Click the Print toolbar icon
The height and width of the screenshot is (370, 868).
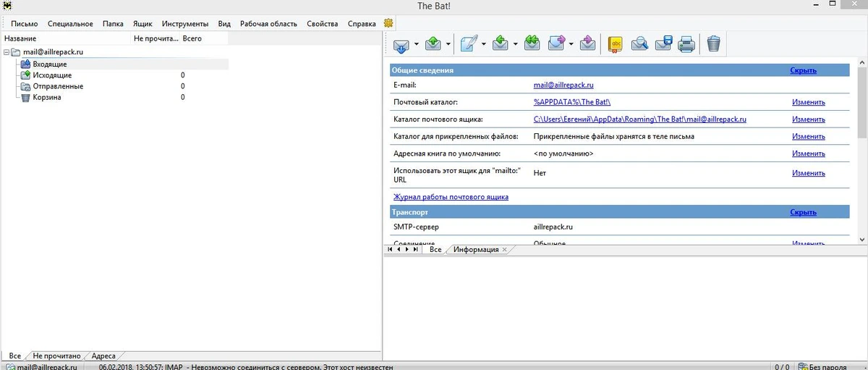tap(686, 44)
